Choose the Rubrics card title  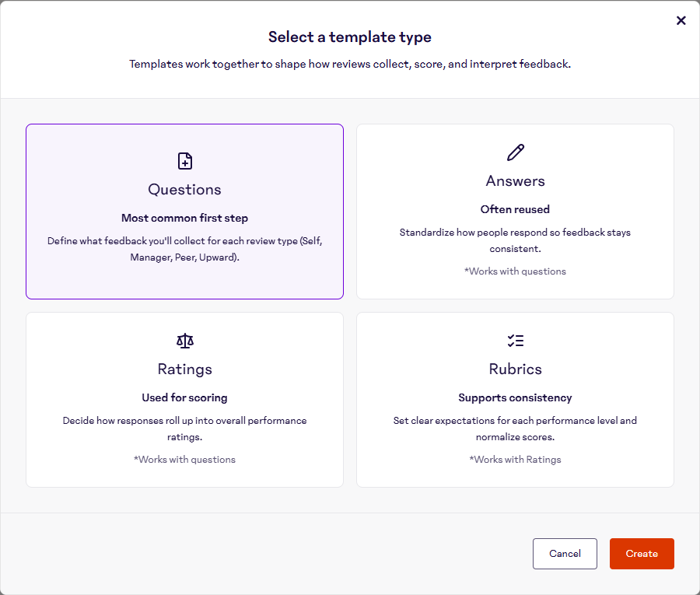click(x=515, y=369)
